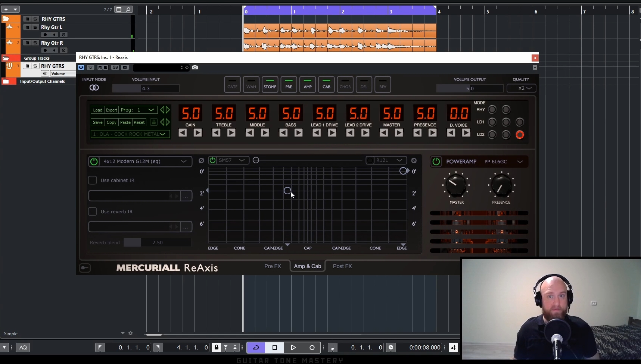
Task: Open track presets dropdown next to plus
Action: point(15,9)
